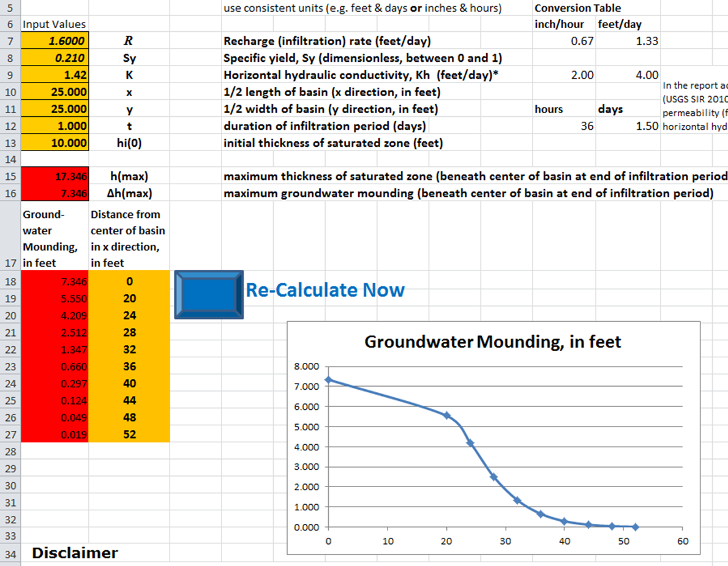This screenshot has height=566, width=728.
Task: Select the basin half-length input for x
Action: [55, 92]
